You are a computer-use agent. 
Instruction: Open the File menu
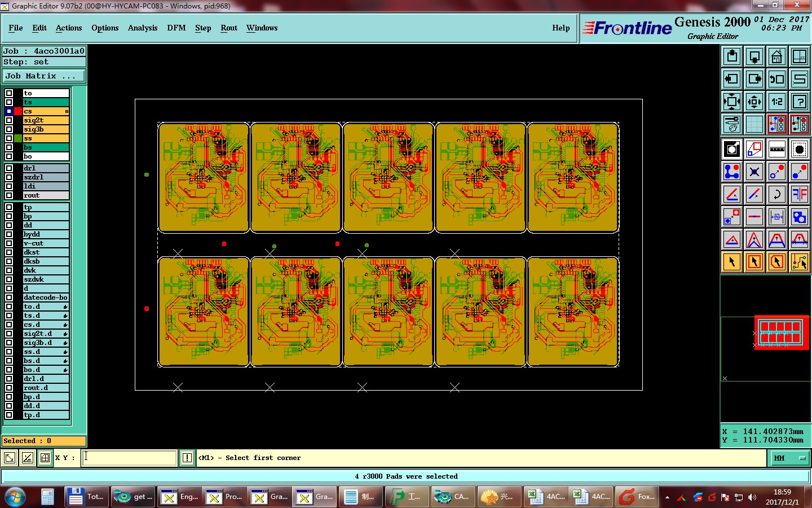click(16, 28)
